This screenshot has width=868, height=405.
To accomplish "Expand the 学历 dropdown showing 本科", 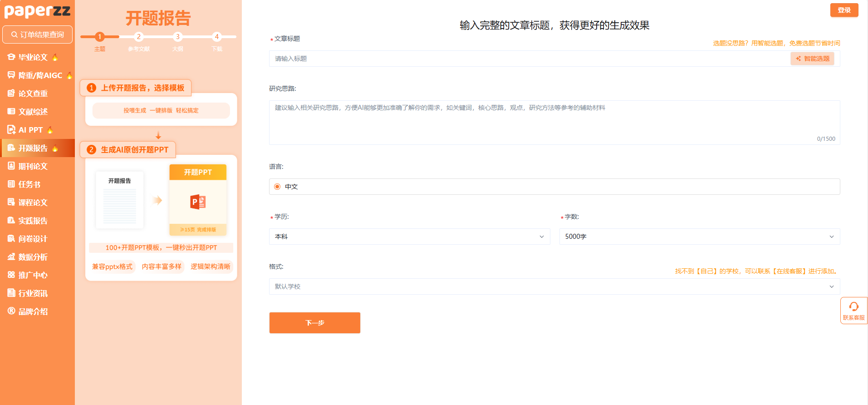I will tap(409, 237).
